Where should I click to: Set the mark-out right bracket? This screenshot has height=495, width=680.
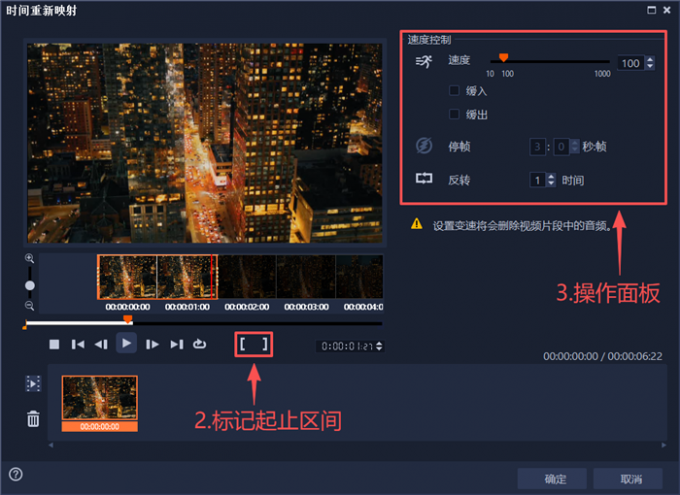[265, 344]
